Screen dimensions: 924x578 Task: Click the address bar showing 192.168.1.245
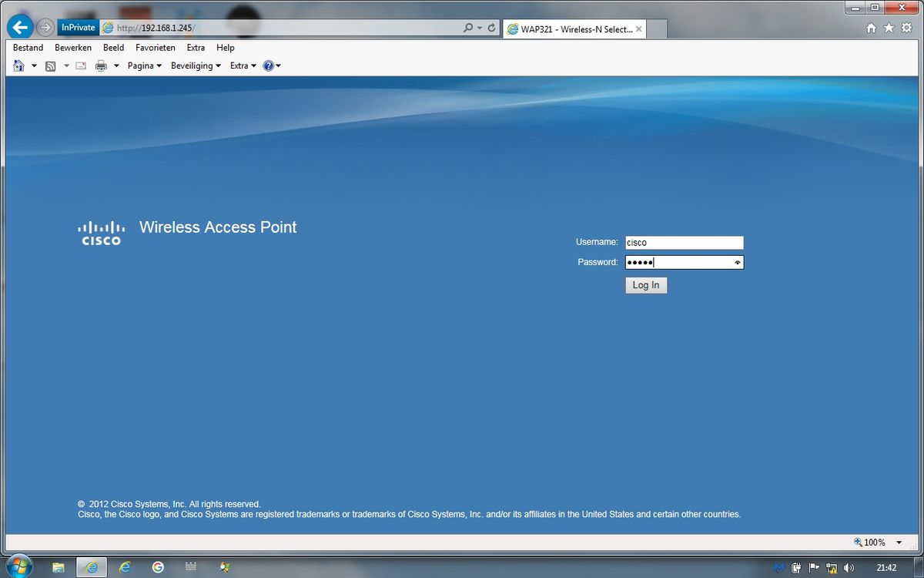[281, 28]
